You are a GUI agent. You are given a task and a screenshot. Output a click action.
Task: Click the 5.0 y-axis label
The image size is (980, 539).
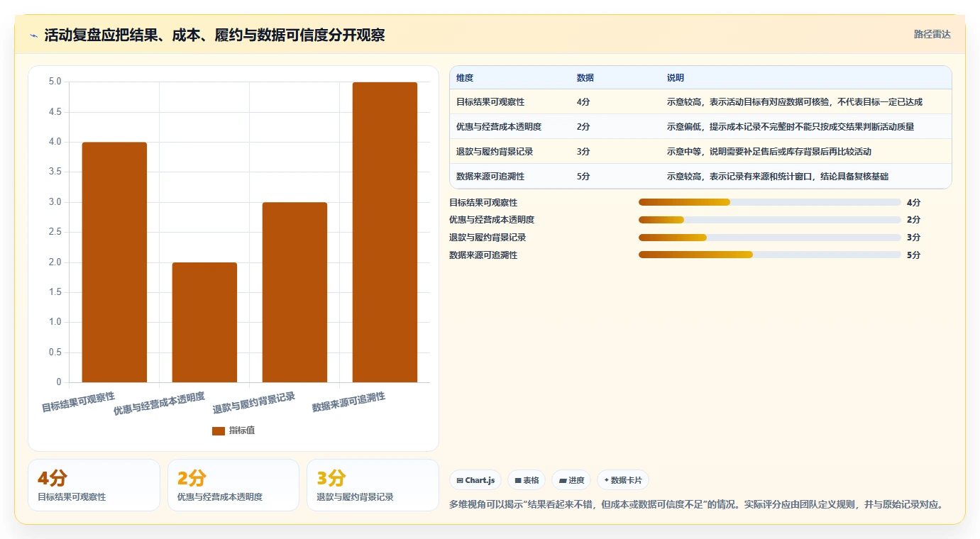(55, 82)
